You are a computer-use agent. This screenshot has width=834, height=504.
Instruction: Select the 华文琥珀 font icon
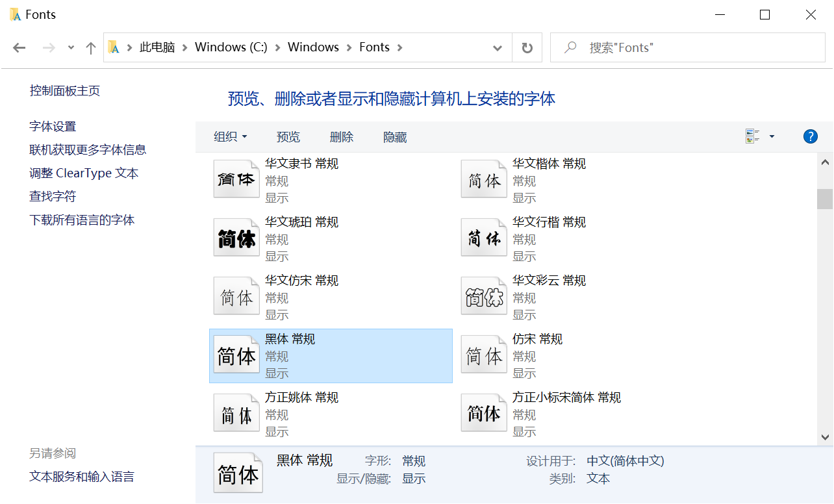pyautogui.click(x=236, y=238)
